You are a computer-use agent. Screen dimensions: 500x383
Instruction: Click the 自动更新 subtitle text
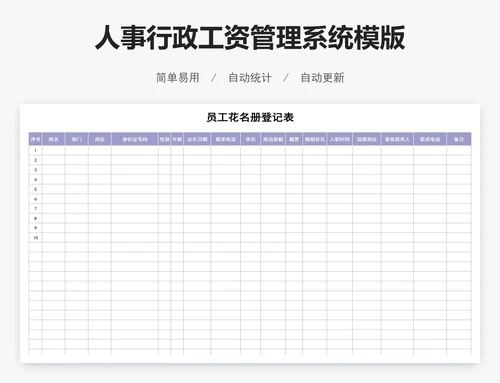[x=322, y=78]
